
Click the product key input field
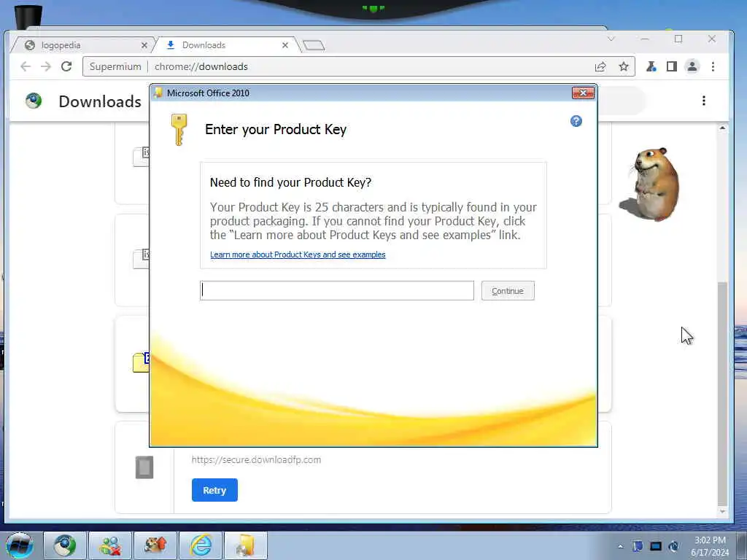point(337,290)
